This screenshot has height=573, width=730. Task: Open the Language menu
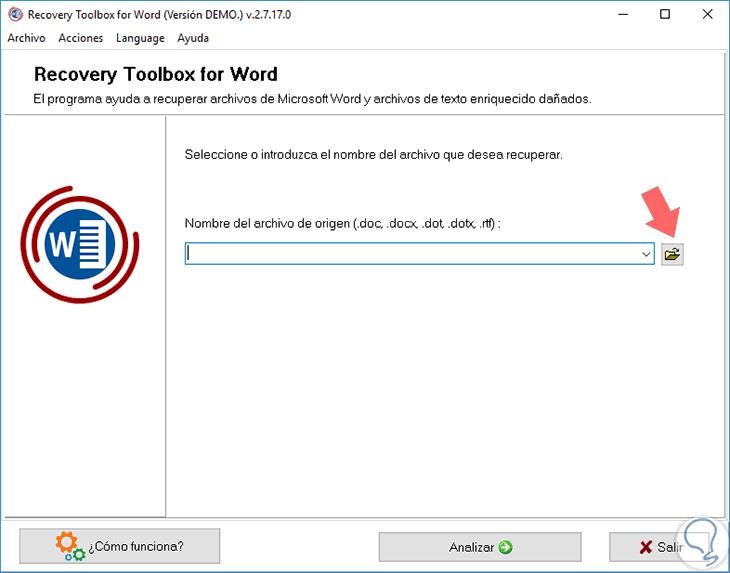140,38
